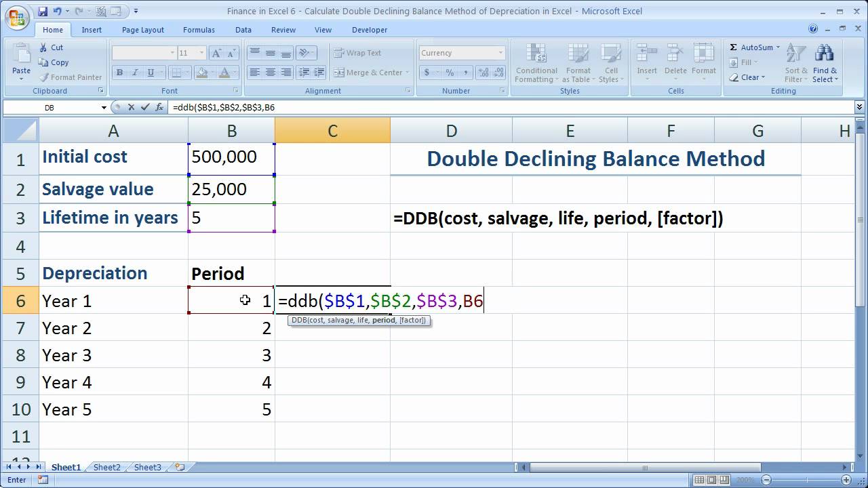The image size is (868, 488).
Task: Open Find & Select binoculars tool
Action: point(825,62)
